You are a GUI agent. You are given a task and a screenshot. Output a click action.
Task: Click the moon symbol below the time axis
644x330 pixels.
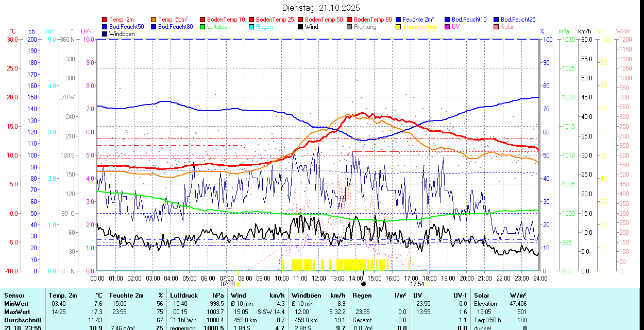coord(363,284)
